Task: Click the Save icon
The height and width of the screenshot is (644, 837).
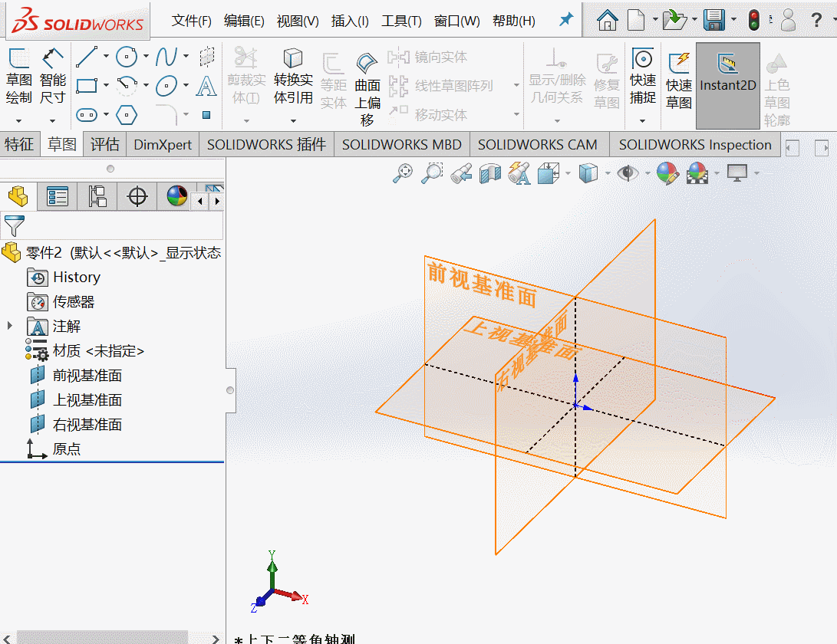Action: [x=713, y=20]
